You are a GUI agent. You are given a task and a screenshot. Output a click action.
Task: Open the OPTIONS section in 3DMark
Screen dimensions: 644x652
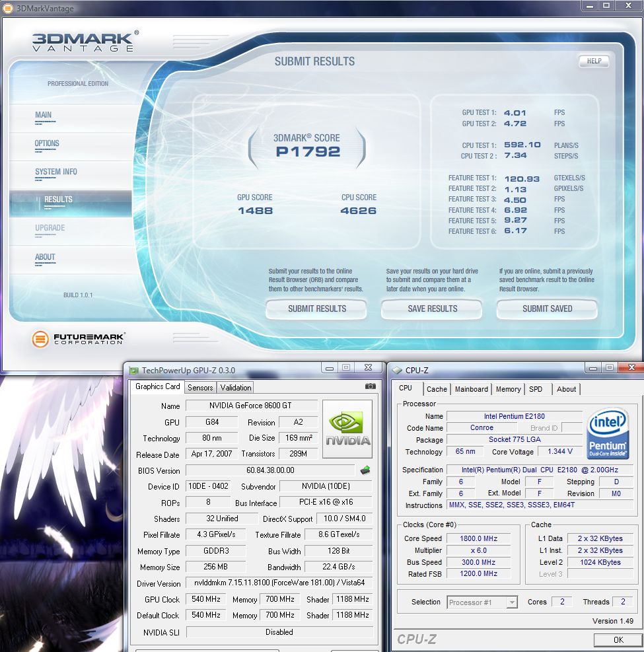coord(47,143)
